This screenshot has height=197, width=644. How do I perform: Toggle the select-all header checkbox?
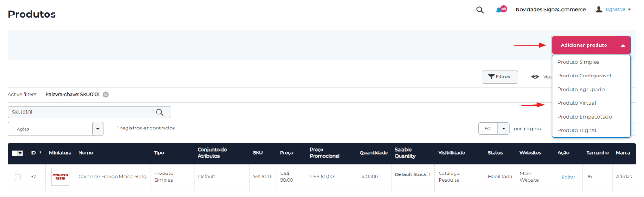[x=15, y=153]
